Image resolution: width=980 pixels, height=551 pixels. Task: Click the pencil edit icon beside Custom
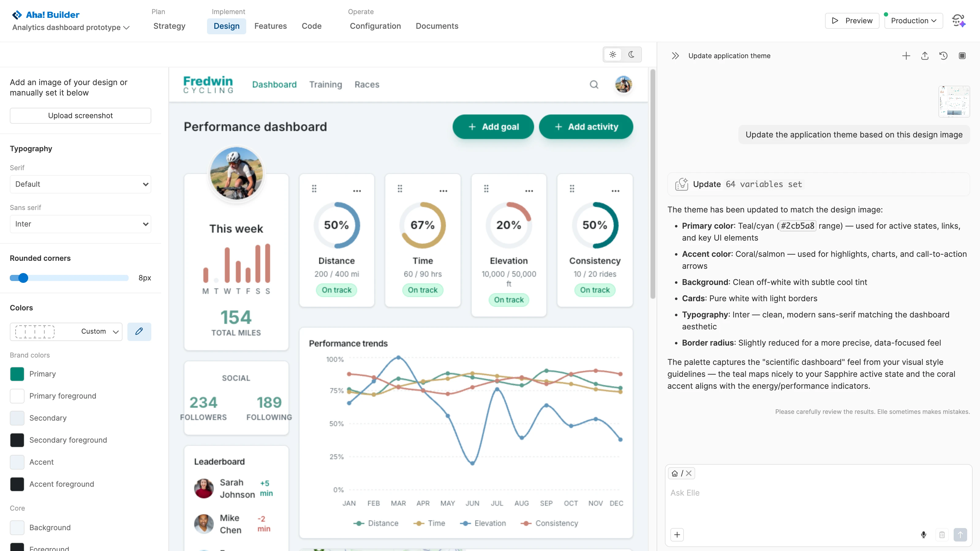point(139,331)
